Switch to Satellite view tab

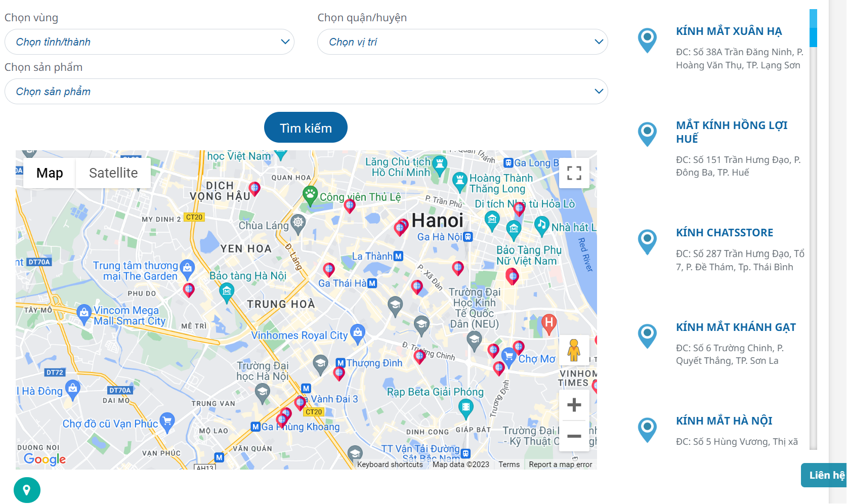coord(113,173)
